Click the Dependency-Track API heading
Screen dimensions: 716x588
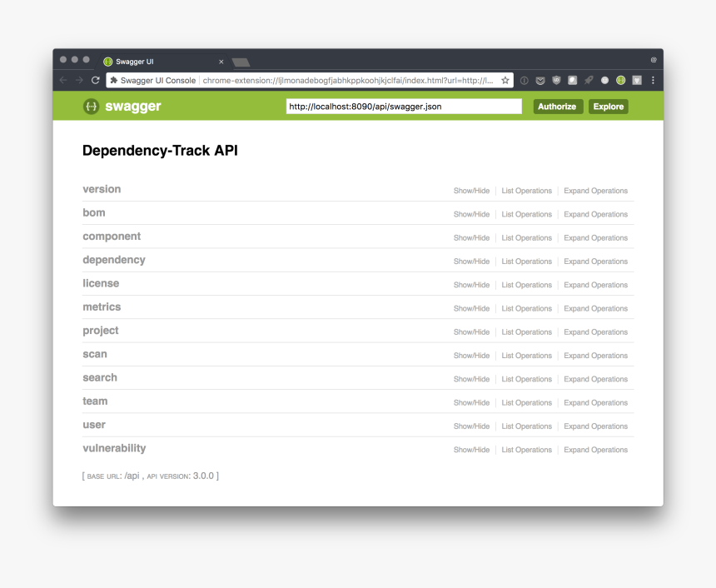[160, 151]
